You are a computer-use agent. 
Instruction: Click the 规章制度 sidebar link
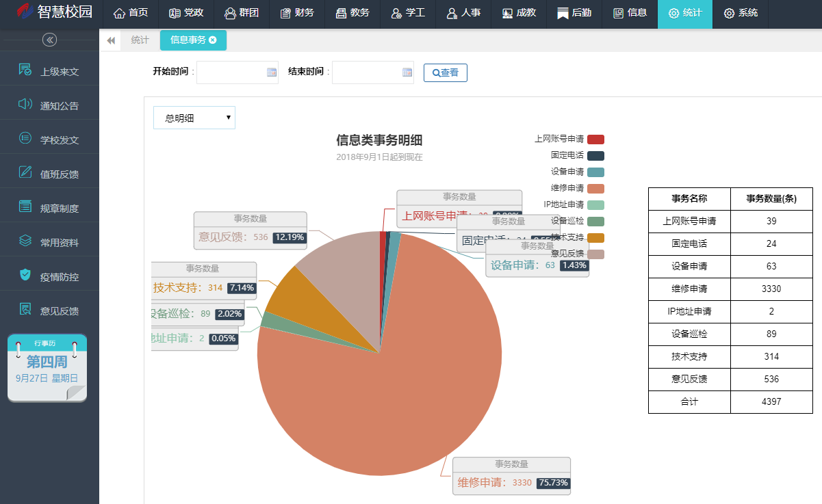click(x=60, y=209)
